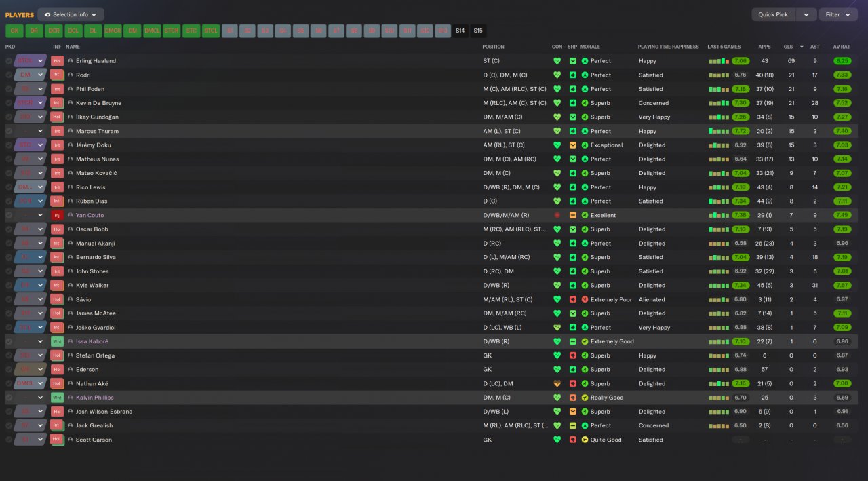
Task: Toggle picked checkmark for Rodri
Action: (x=9, y=75)
